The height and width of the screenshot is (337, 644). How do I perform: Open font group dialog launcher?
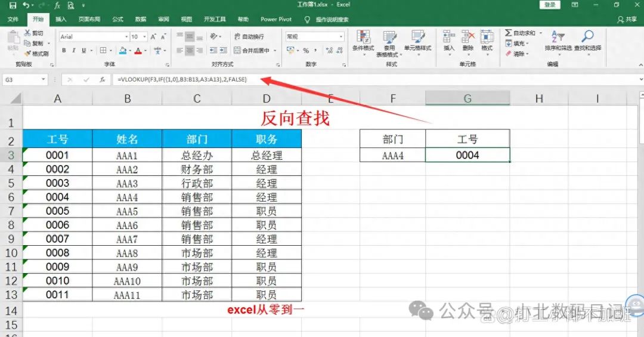(x=168, y=64)
